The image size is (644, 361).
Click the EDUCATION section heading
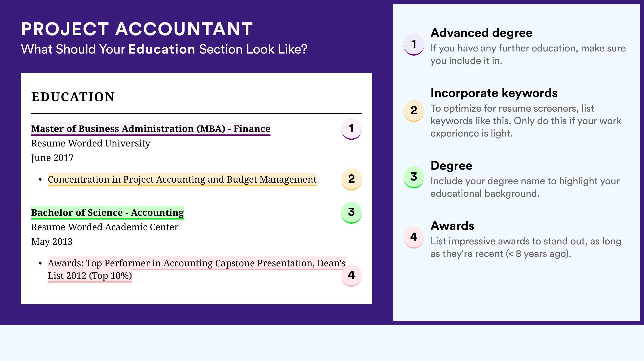click(73, 97)
